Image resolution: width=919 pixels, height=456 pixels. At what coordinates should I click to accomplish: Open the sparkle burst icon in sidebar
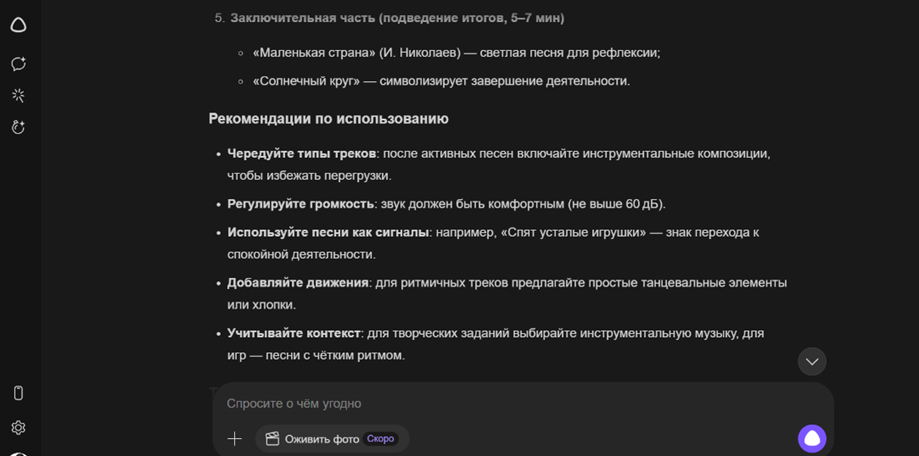18,96
